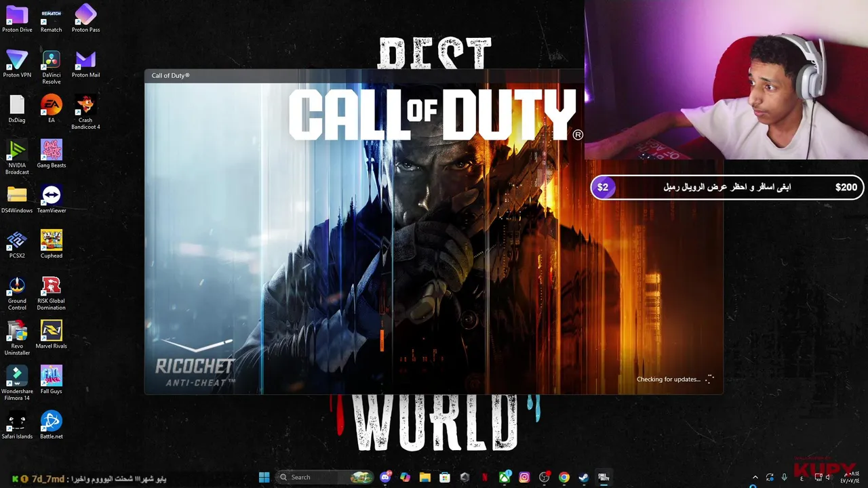The image size is (868, 488).
Task: Select the Proton VPN desktop icon
Action: point(17,64)
